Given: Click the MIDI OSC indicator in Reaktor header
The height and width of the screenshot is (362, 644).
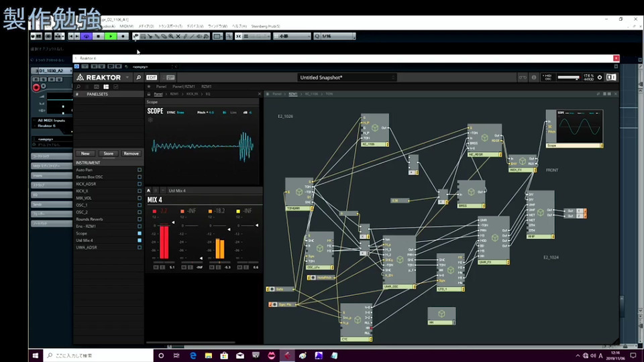Looking at the screenshot, I should click(547, 77).
